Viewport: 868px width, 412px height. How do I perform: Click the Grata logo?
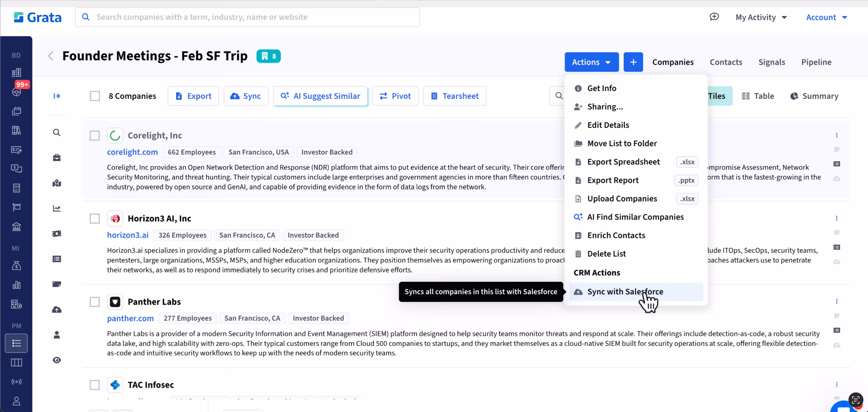click(37, 17)
